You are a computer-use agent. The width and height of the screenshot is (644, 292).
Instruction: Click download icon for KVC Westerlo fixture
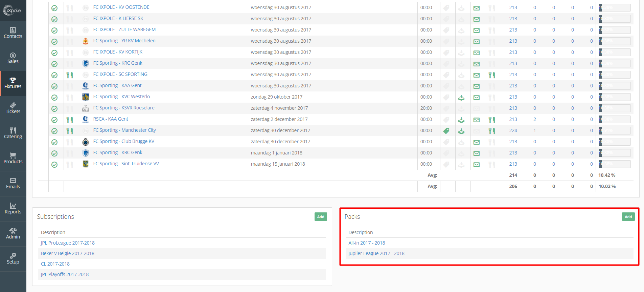pyautogui.click(x=461, y=98)
